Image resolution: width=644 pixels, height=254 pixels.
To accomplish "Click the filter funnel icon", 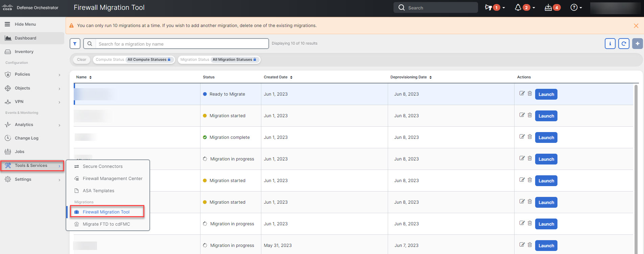I will [x=75, y=44].
